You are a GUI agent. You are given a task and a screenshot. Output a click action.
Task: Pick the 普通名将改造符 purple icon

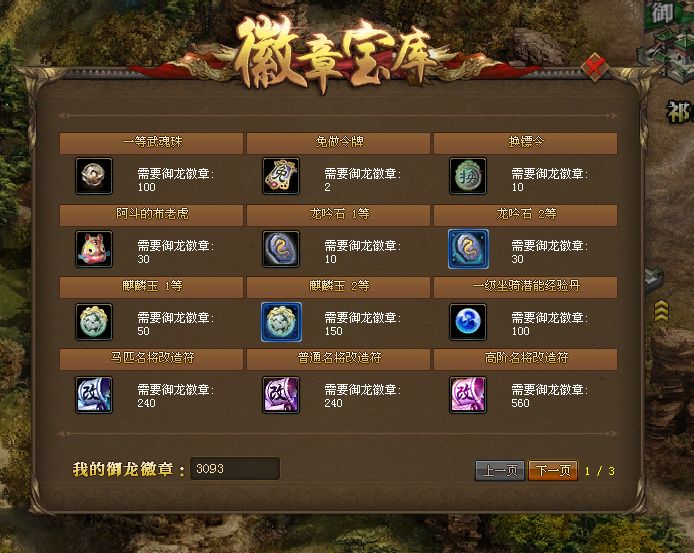pos(281,395)
